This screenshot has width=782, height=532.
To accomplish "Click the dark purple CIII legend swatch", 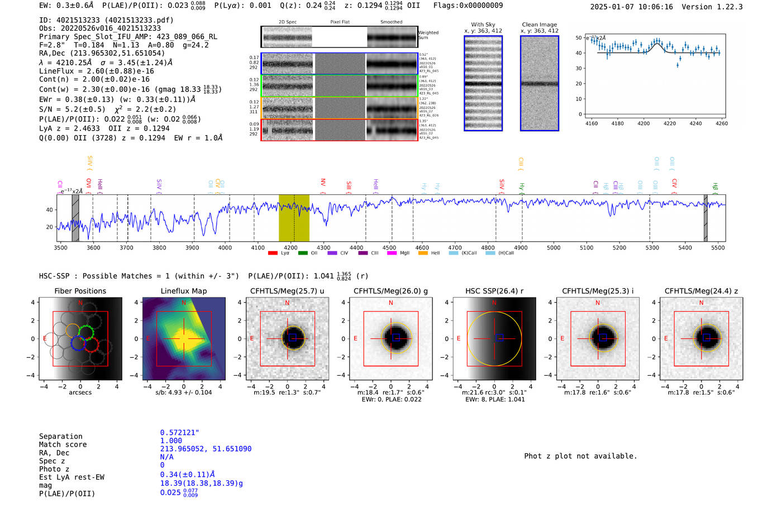I will (363, 253).
